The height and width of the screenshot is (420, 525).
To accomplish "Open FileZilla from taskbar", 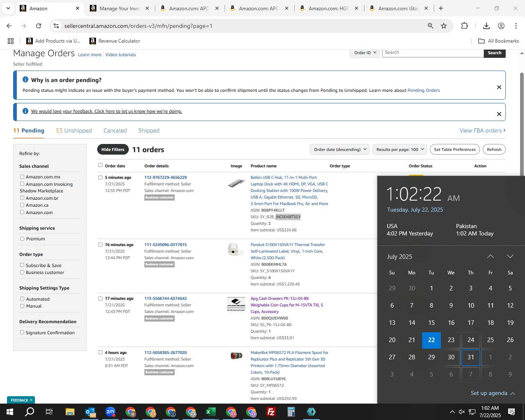I will click(271, 412).
